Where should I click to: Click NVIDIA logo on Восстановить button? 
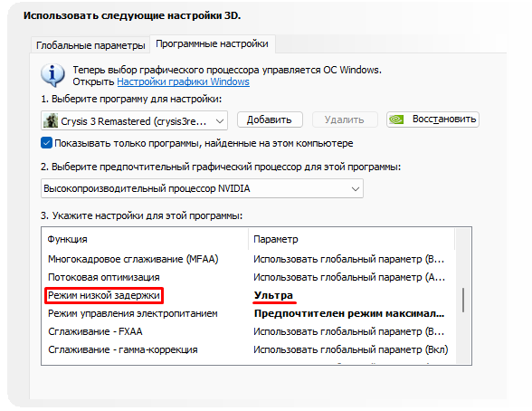[396, 119]
